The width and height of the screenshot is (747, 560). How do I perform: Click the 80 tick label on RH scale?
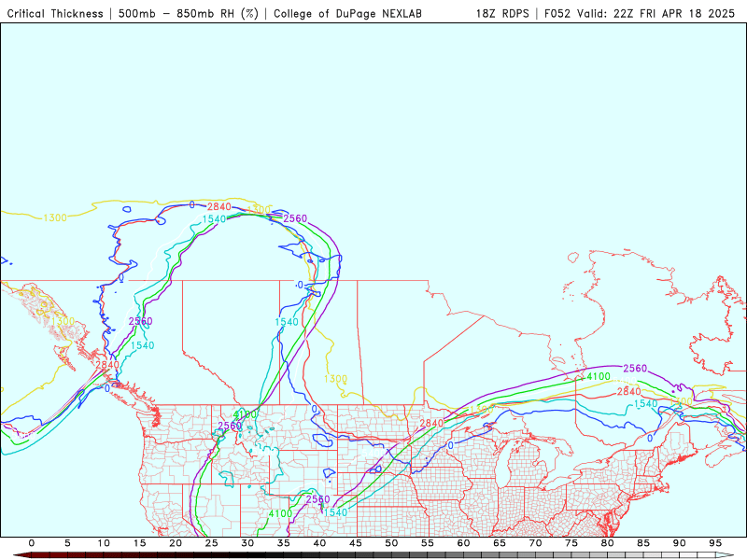click(608, 543)
